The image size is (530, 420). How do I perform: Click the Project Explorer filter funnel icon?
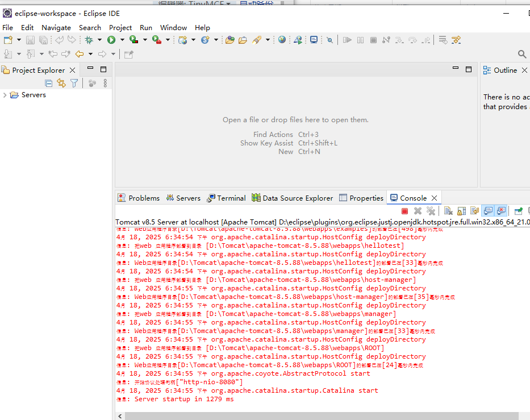tap(74, 83)
